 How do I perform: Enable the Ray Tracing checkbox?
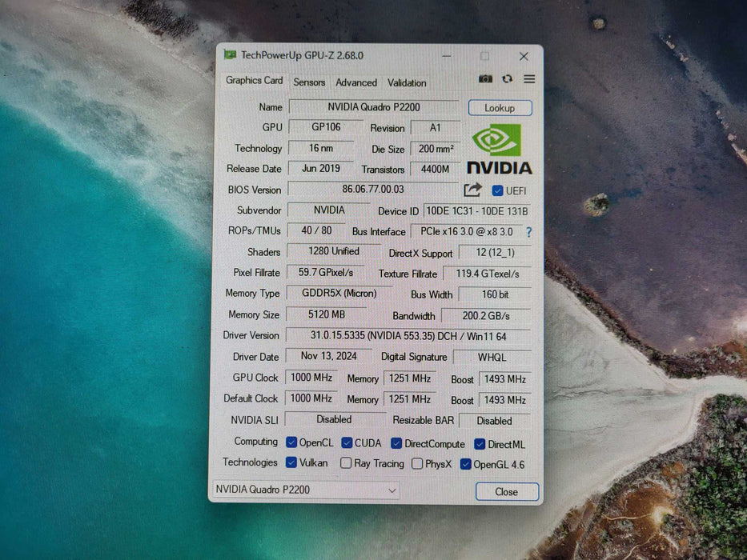point(345,462)
